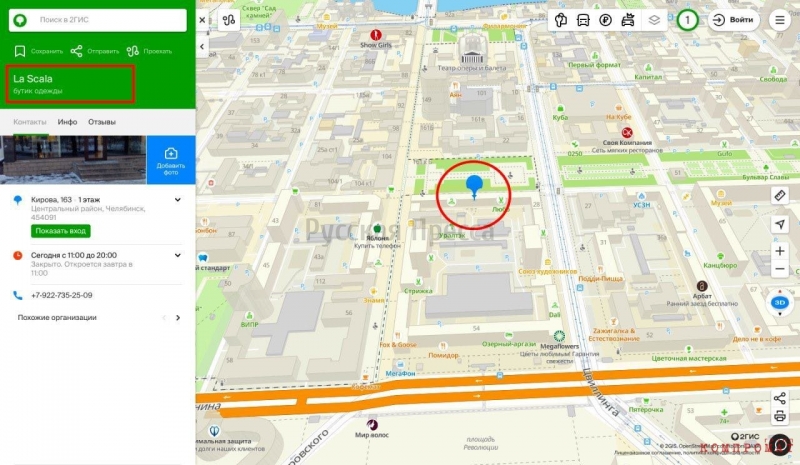The width and height of the screenshot is (800, 465).
Task: Collapse the side panel with left chevron
Action: click(x=202, y=46)
